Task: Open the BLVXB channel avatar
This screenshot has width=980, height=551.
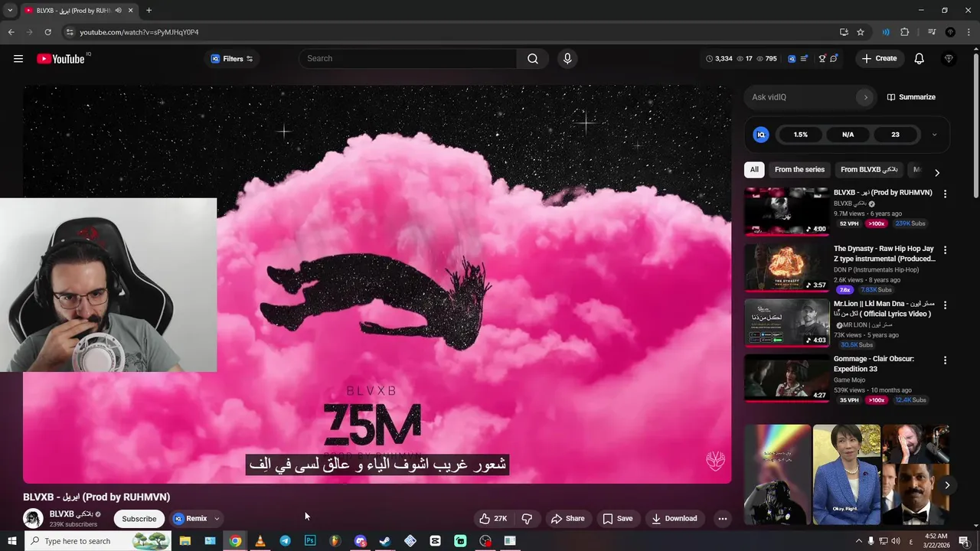Action: (x=33, y=518)
